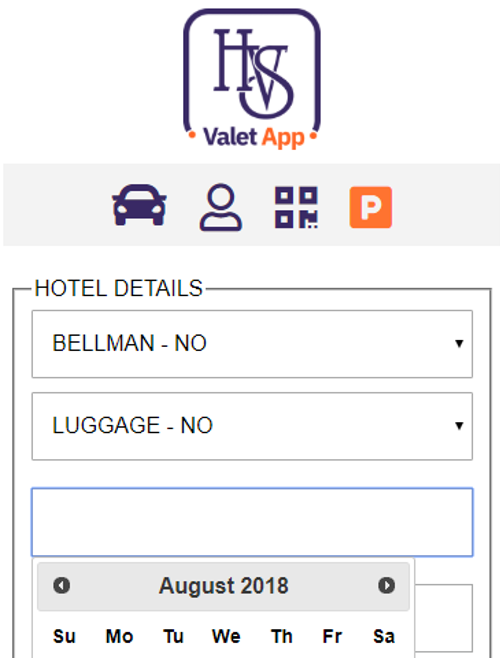Open the car vehicle section icon
500x658 pixels.
(x=139, y=205)
